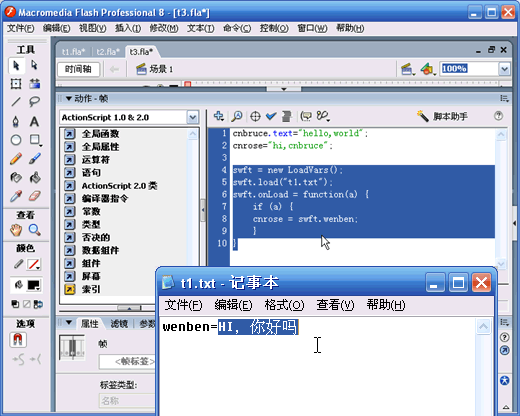The width and height of the screenshot is (520, 416).
Task: Open the Edit Symbols dropdown icon
Action: click(428, 69)
